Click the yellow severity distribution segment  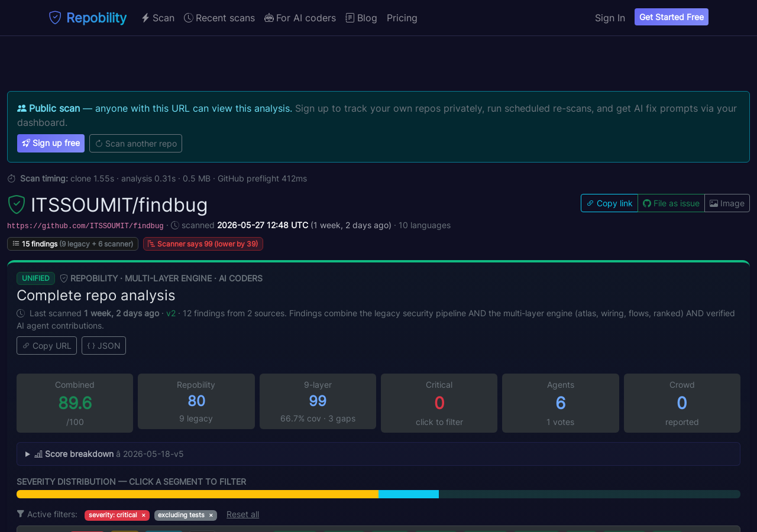(198, 494)
